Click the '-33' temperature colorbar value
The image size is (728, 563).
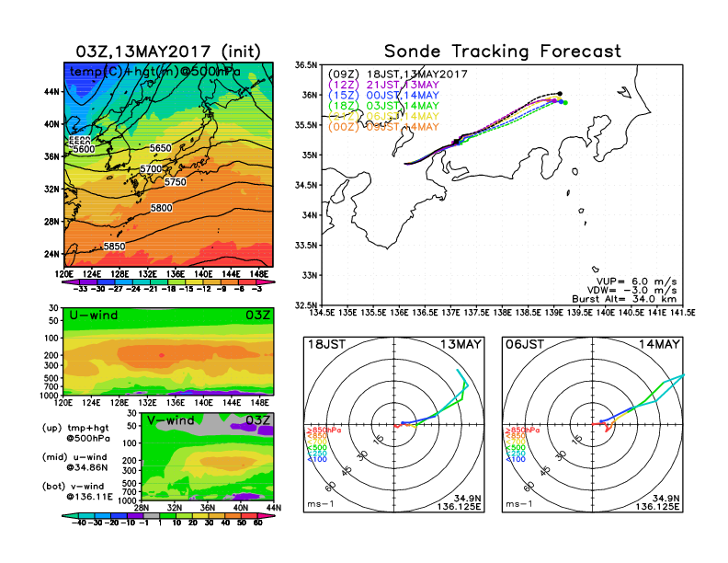80,289
